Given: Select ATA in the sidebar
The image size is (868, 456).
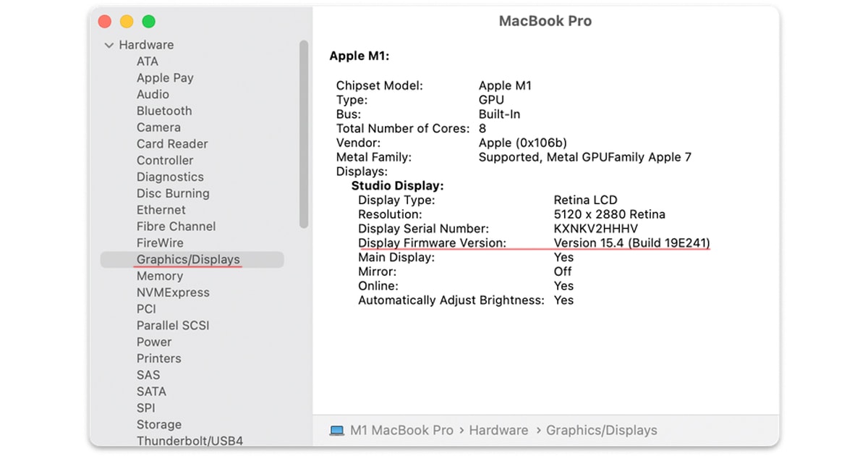Looking at the screenshot, I should point(148,62).
